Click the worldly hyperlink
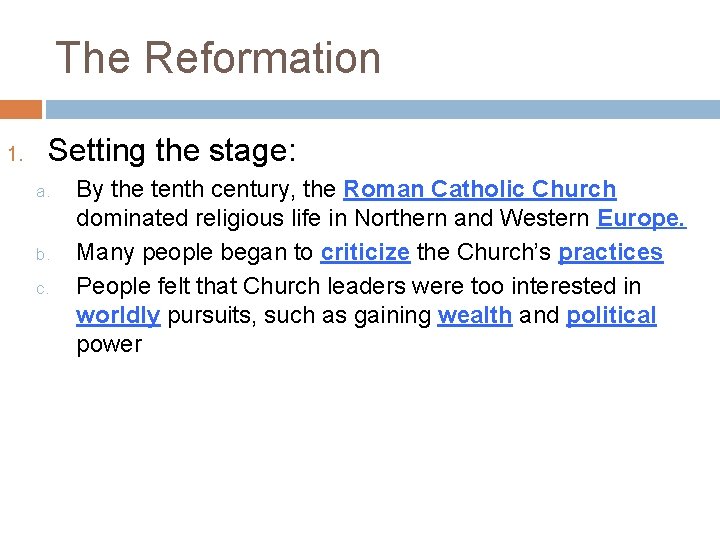This screenshot has height=540, width=720. [118, 316]
